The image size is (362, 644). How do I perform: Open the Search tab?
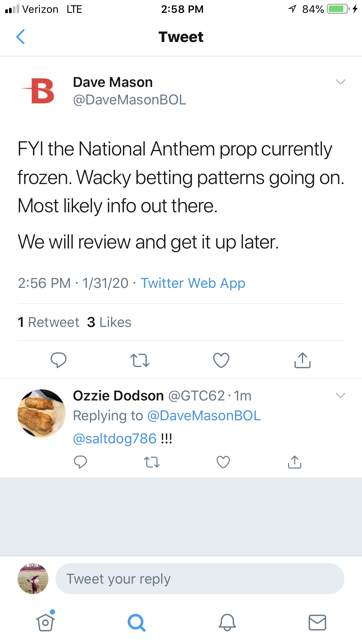point(136,622)
